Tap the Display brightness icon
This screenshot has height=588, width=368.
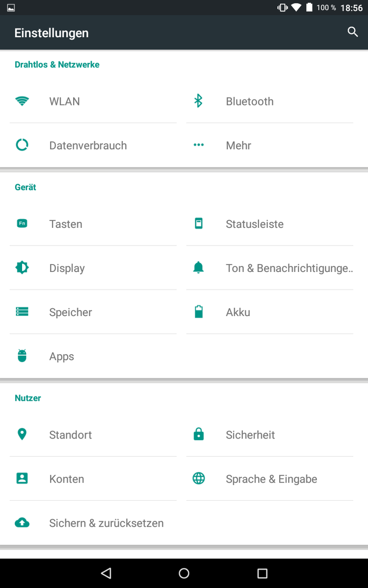tap(22, 268)
